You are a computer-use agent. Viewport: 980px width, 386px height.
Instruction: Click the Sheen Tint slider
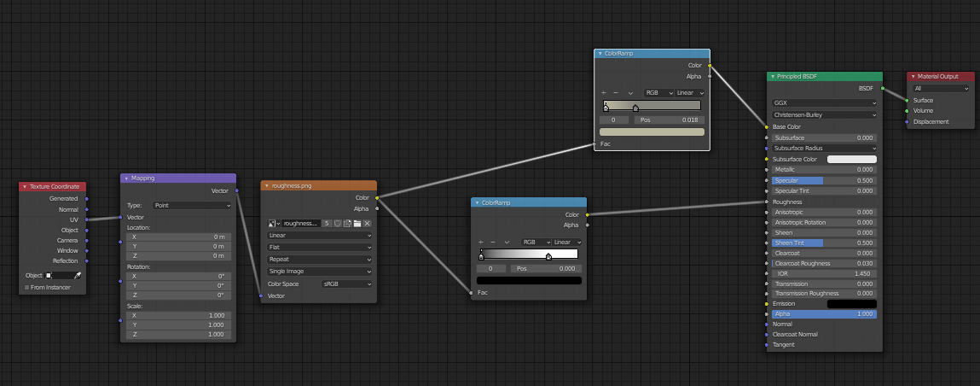click(x=825, y=243)
